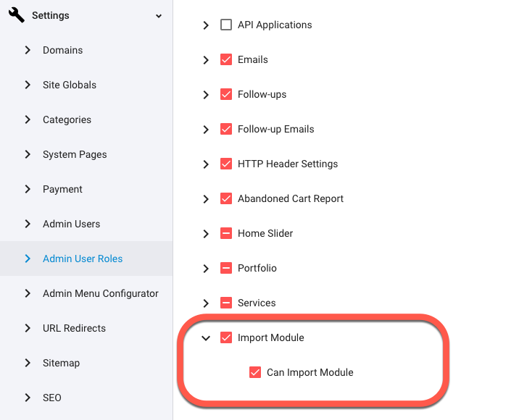Click the 'Abandoned Cart Report' label
The image size is (519, 420).
[x=291, y=198]
